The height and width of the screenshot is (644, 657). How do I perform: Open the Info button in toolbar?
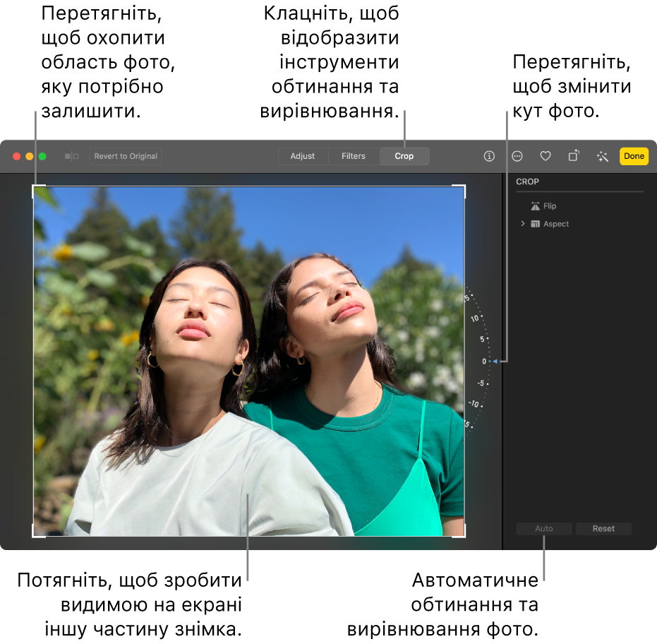[489, 156]
